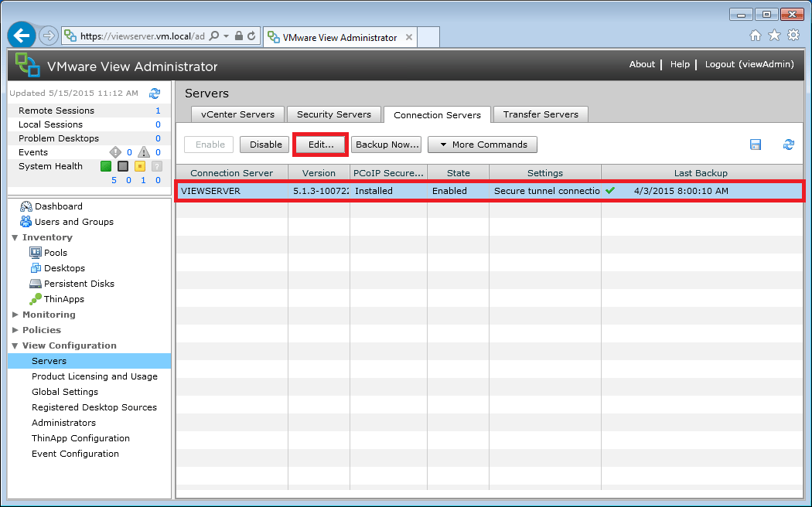812x507 pixels.
Task: Open the Pools inventory icon
Action: click(36, 253)
